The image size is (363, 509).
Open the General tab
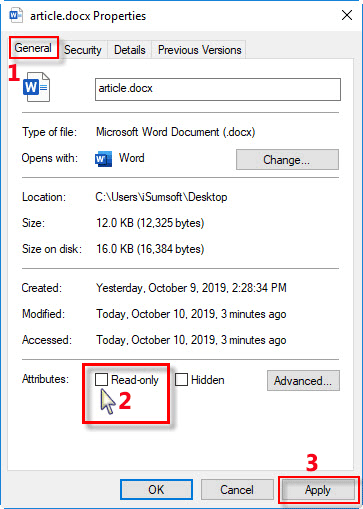pos(33,48)
